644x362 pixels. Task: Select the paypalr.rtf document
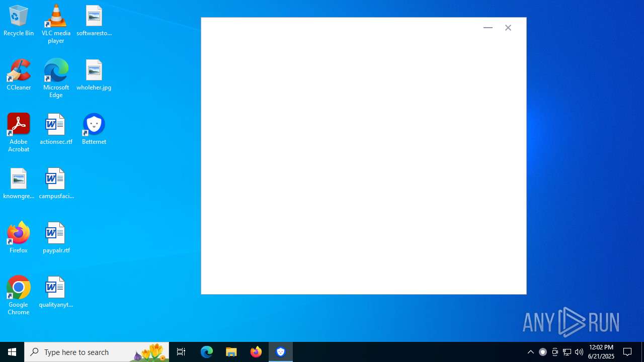tap(56, 238)
